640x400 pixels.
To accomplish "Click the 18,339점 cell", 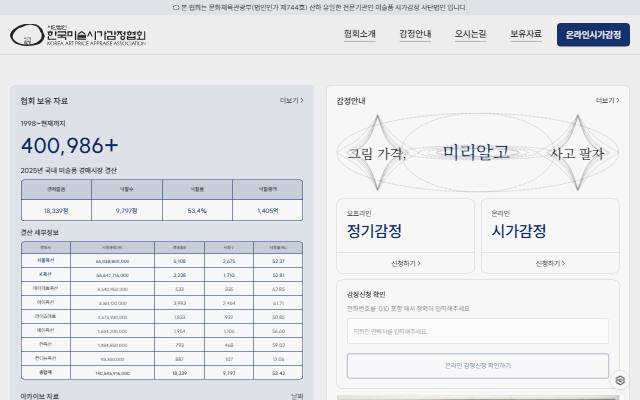I will click(56, 211).
